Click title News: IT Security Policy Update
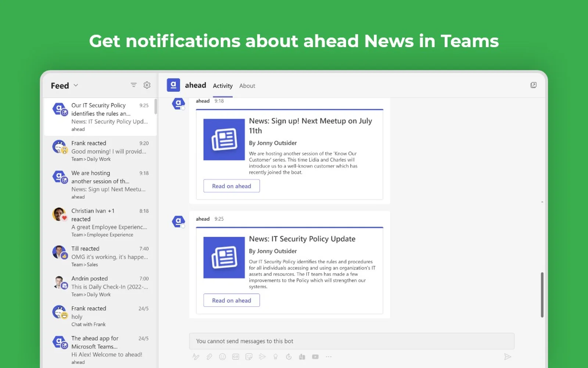 click(302, 239)
